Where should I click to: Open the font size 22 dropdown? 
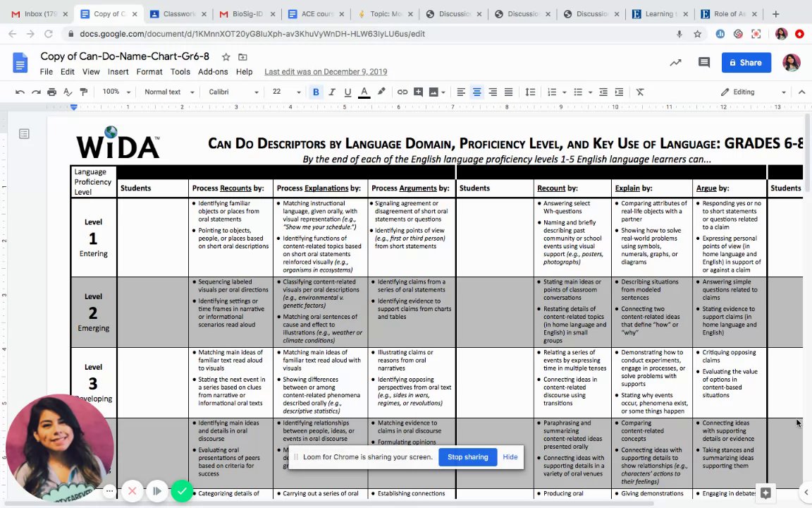pos(286,92)
